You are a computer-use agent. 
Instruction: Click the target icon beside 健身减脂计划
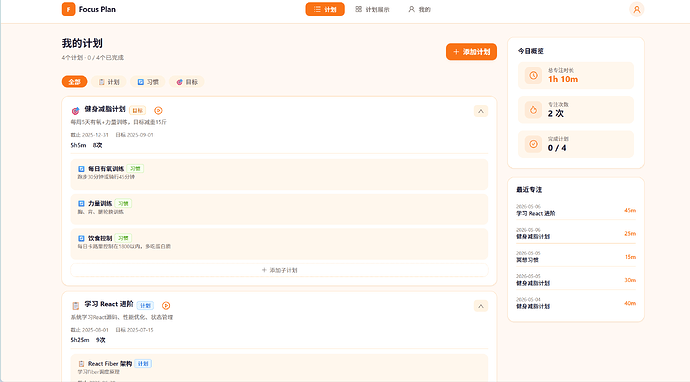point(75,110)
